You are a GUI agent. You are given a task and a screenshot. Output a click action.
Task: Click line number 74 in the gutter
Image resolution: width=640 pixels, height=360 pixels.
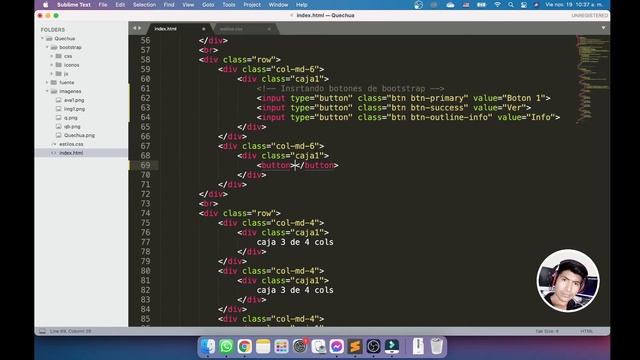point(145,213)
